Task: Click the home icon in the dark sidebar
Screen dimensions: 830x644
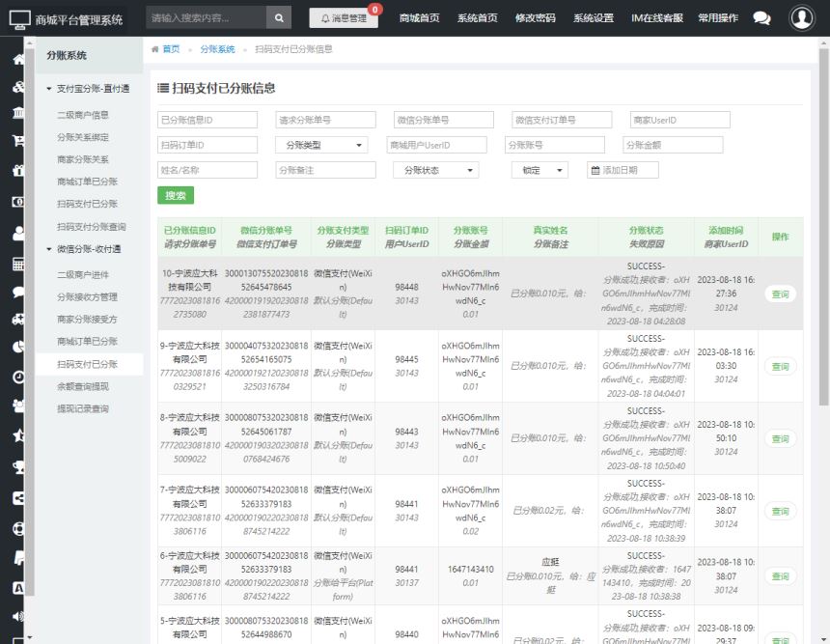Action: [x=18, y=59]
